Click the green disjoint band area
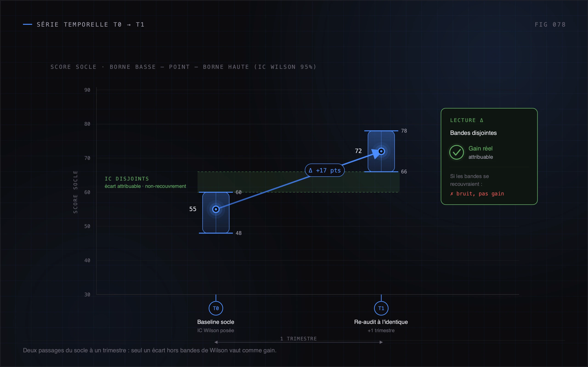Image resolution: width=588 pixels, height=367 pixels. (298, 182)
